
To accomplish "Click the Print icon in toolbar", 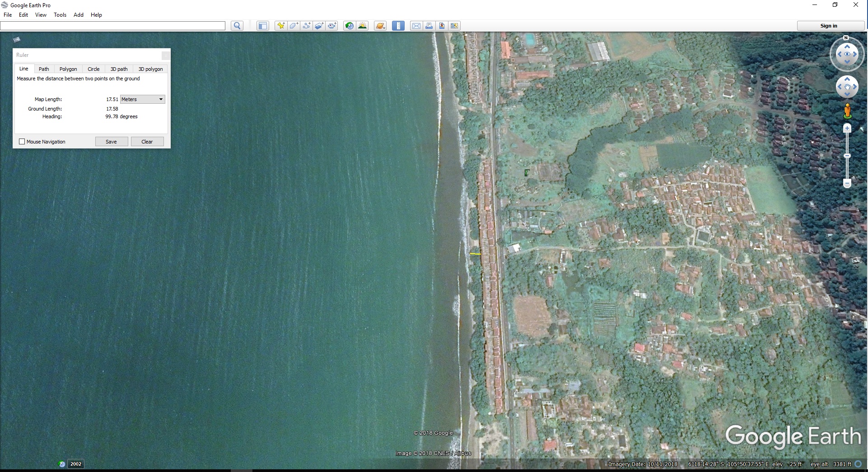I will (429, 26).
